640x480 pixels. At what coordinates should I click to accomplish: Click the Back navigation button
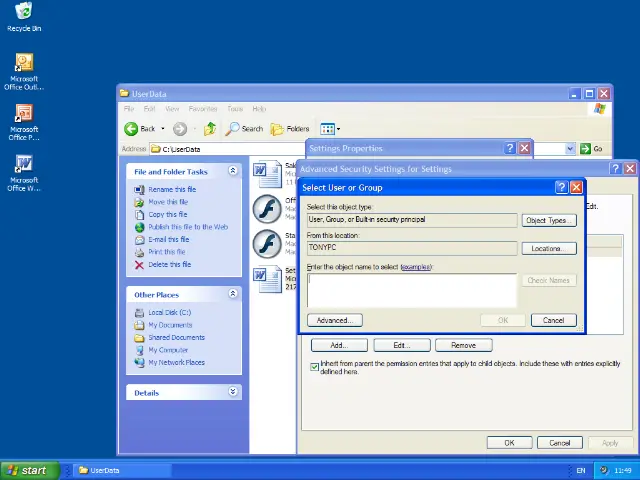point(140,129)
